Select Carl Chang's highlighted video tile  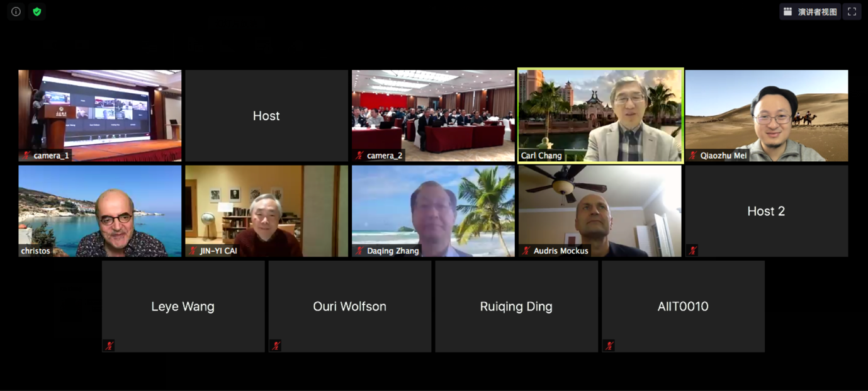[x=600, y=115]
